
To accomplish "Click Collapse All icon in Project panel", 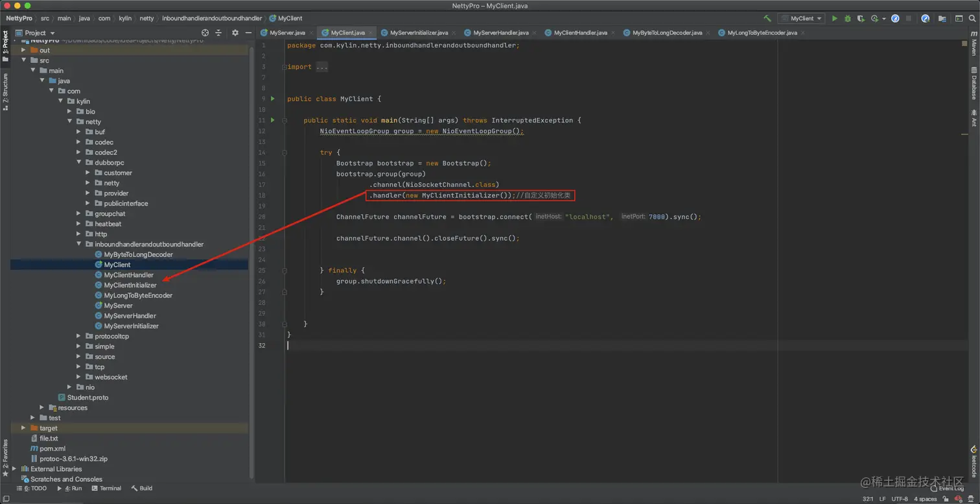I will (218, 32).
